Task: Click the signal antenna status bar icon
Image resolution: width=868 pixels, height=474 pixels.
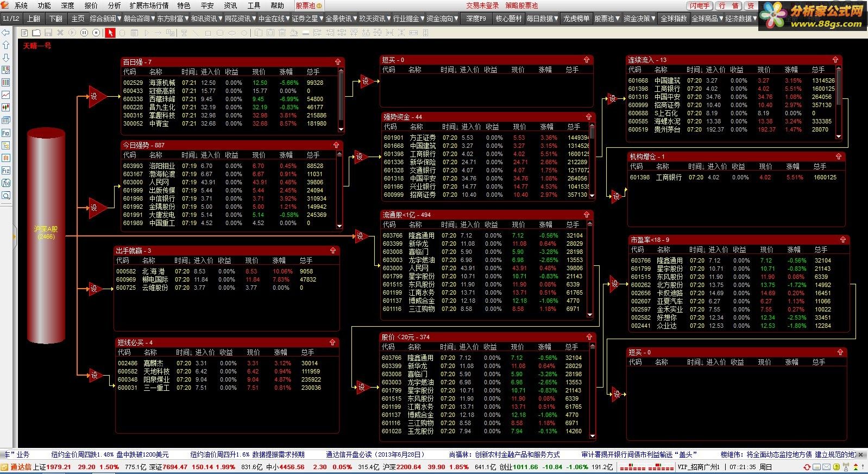Action: (x=846, y=467)
